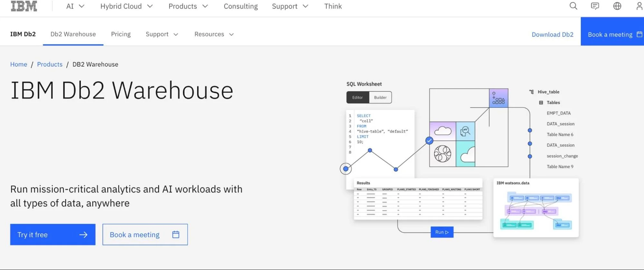The image size is (644, 270).
Task: Open the Consulting menu item
Action: point(241,6)
